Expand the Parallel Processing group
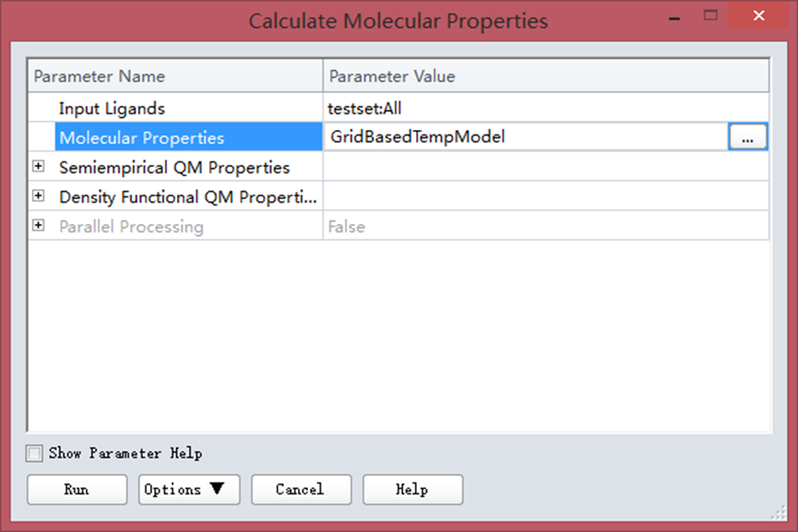 pyautogui.click(x=38, y=225)
